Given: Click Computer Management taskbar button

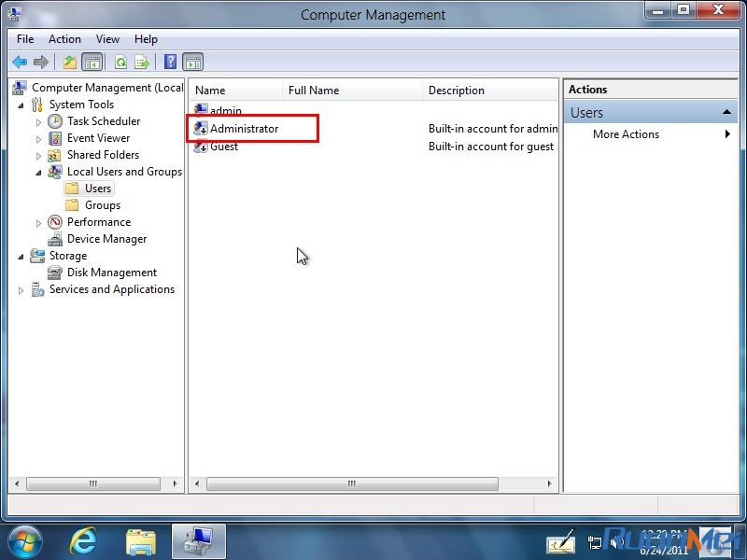Looking at the screenshot, I should (199, 542).
